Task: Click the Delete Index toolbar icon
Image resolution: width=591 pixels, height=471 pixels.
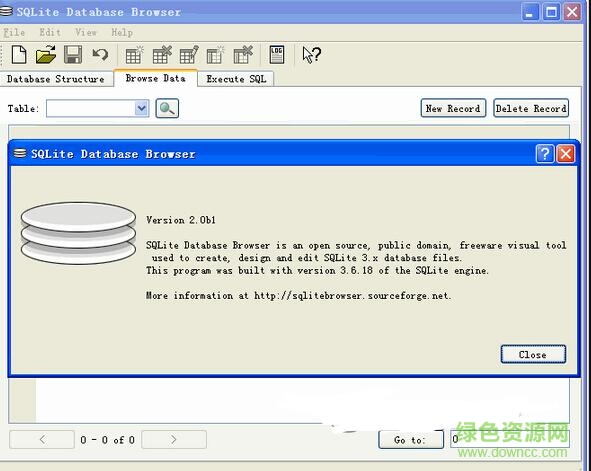Action: (x=243, y=55)
